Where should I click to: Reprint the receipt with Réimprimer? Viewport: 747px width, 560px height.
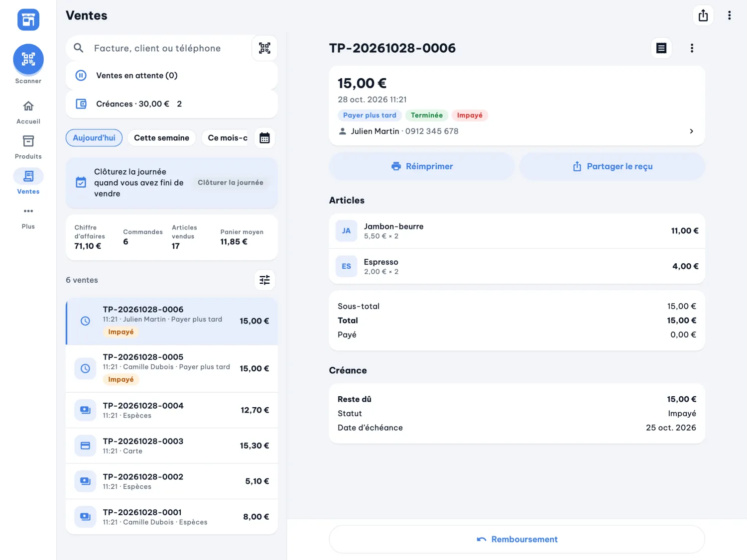point(422,166)
